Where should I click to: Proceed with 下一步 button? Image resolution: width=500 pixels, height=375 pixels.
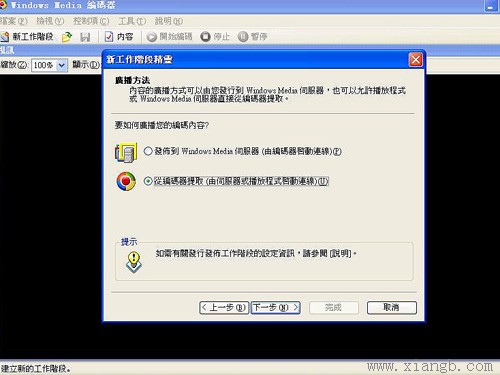(276, 307)
